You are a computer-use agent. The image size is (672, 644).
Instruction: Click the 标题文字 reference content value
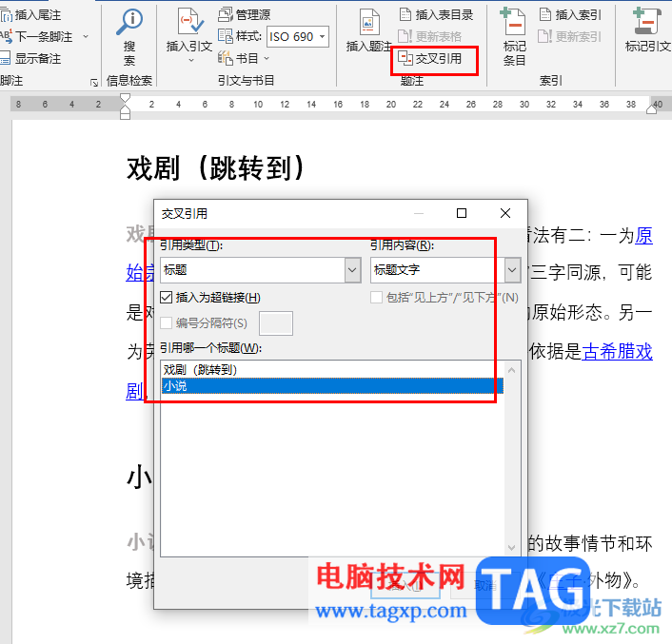(397, 270)
